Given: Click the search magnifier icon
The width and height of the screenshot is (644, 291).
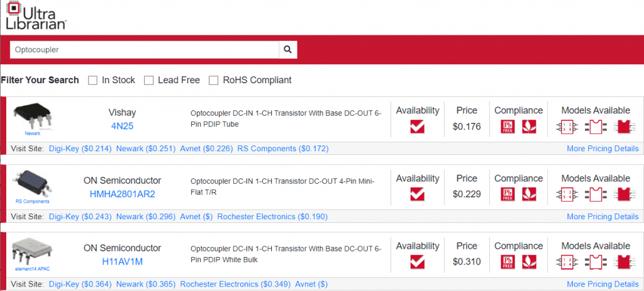Looking at the screenshot, I should click(x=287, y=50).
